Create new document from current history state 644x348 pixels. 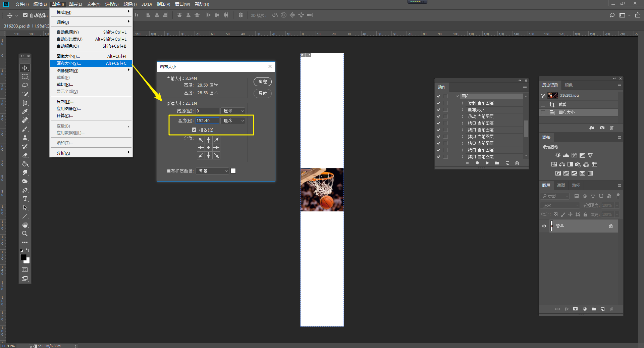click(x=591, y=128)
